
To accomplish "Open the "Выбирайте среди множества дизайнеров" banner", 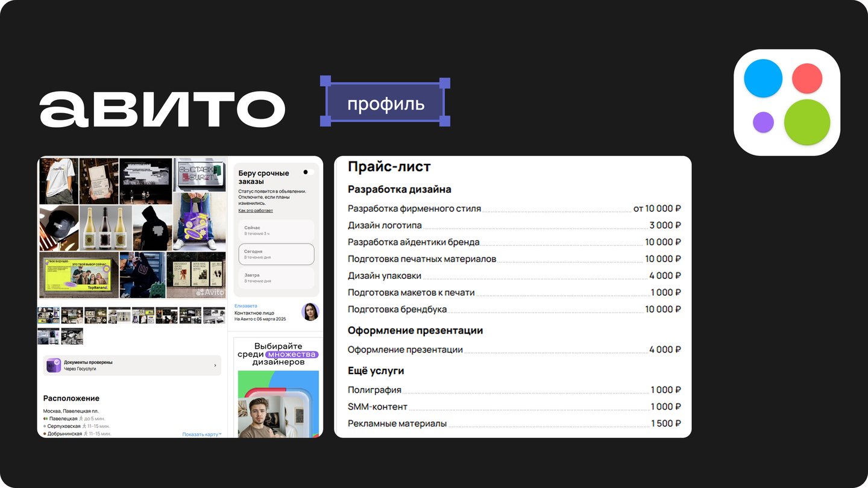I will click(278, 387).
